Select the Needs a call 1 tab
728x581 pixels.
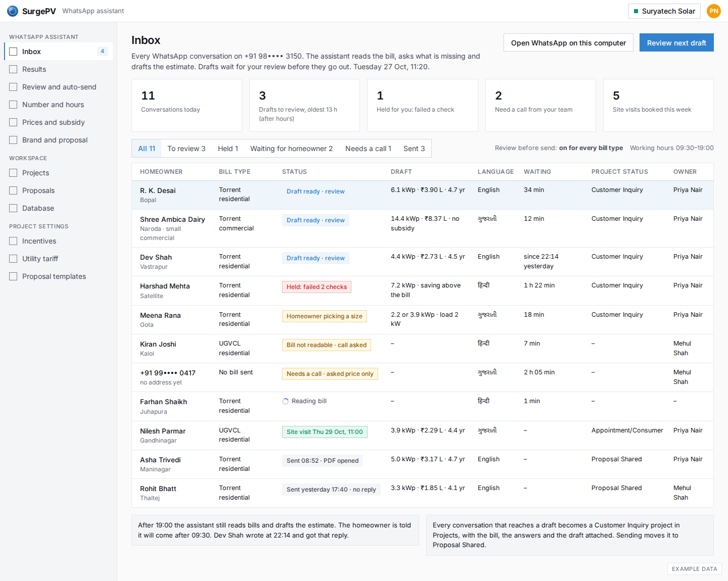tap(368, 149)
